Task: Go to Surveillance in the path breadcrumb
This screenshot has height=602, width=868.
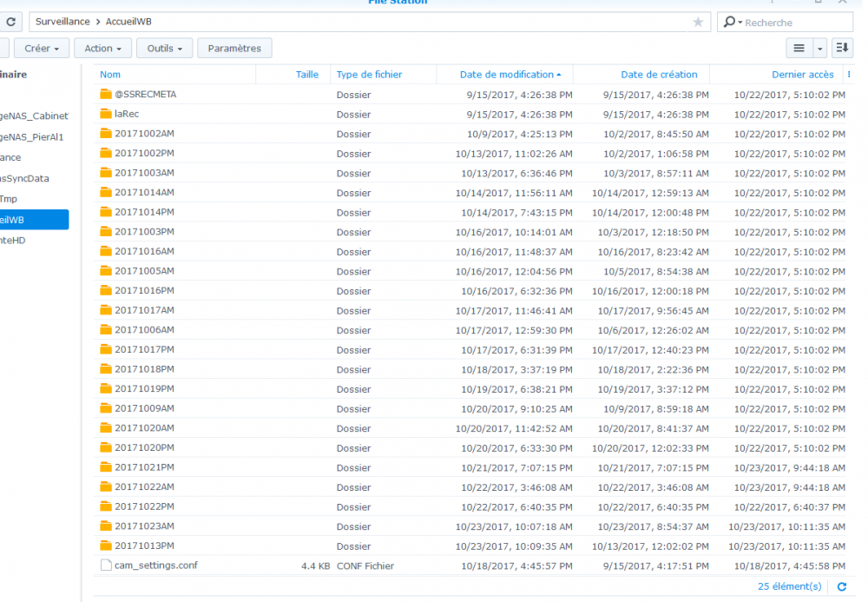Action: 62,22
